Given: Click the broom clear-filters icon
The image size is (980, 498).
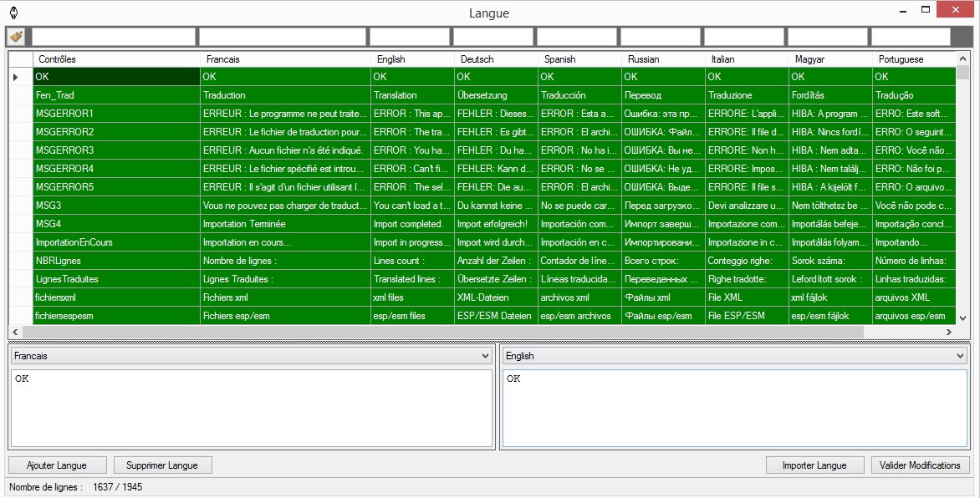Looking at the screenshot, I should click(x=16, y=37).
